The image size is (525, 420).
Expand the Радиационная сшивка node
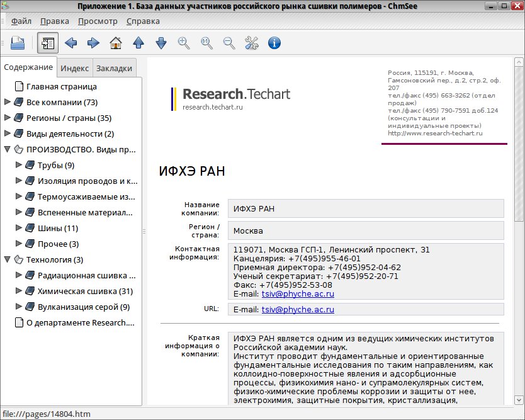pos(19,275)
